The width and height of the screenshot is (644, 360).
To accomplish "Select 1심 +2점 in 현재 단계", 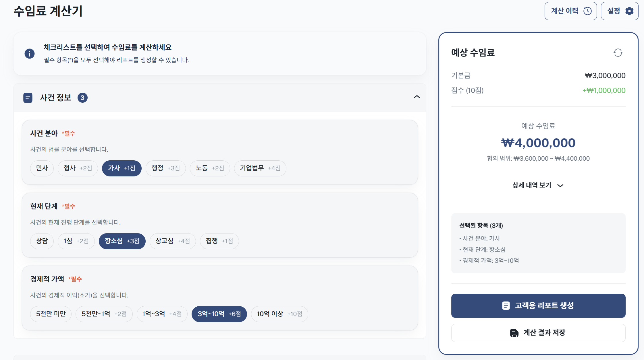I will [x=76, y=241].
